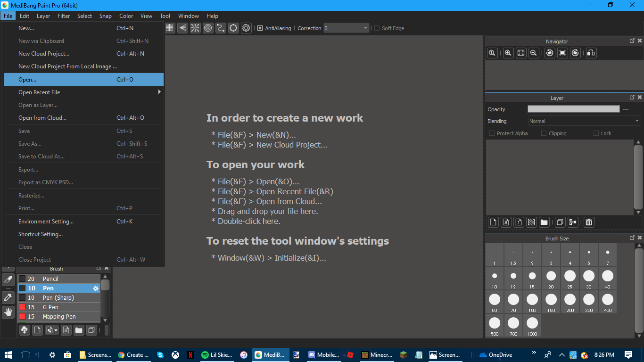This screenshot has width=644, height=362.
Task: Select the Hand tool
Action: 8,312
